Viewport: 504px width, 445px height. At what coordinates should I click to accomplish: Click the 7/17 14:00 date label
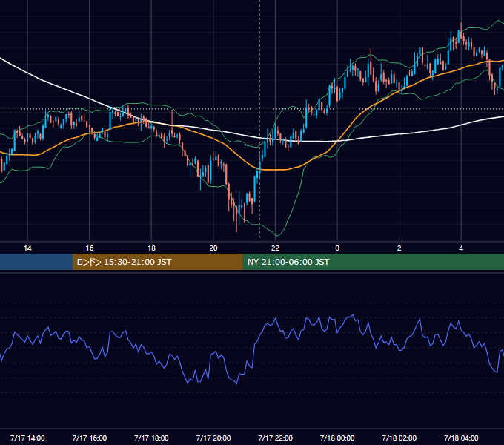point(27,438)
